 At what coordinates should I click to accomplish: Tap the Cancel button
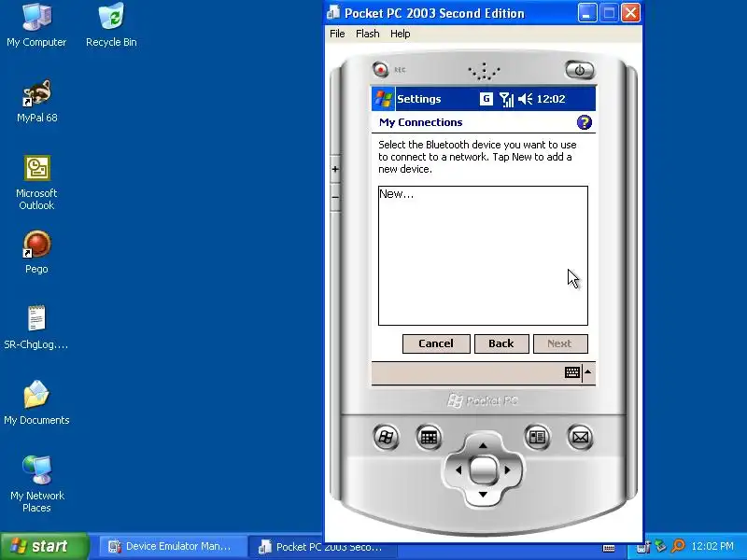436,343
